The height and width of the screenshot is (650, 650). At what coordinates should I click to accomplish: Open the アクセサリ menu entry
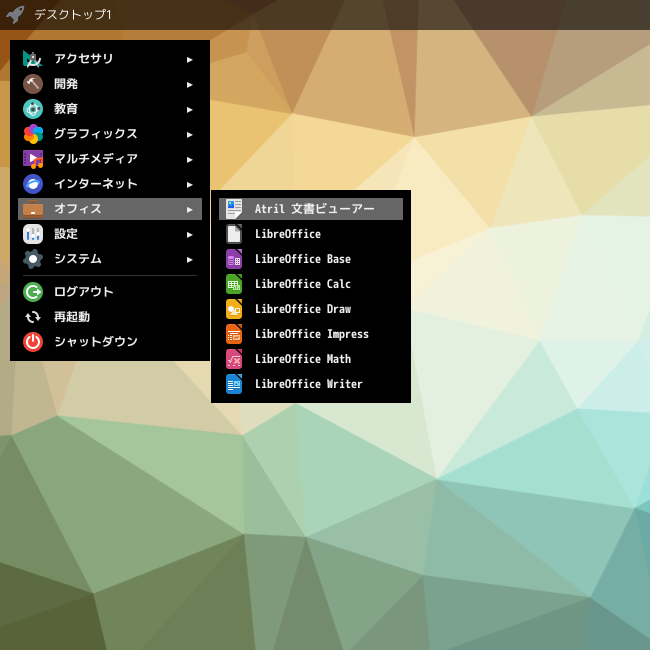(110, 59)
